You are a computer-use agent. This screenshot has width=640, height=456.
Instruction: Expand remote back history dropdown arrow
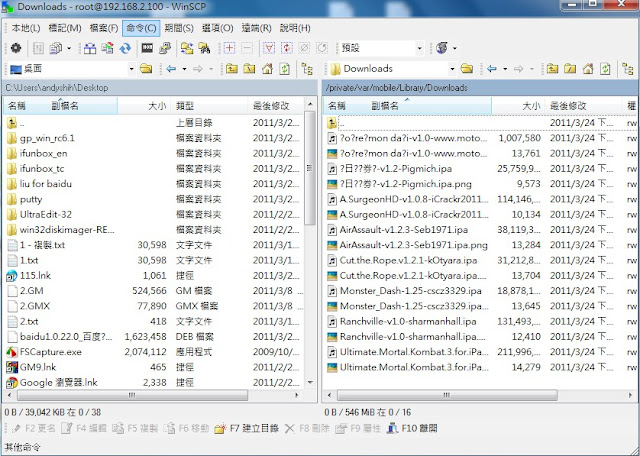tap(505, 69)
